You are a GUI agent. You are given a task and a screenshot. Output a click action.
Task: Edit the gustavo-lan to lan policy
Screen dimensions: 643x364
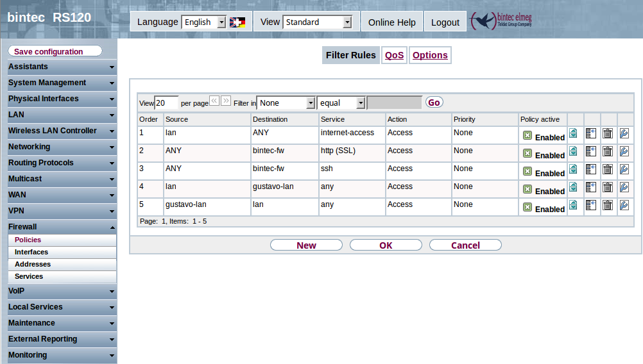point(624,205)
